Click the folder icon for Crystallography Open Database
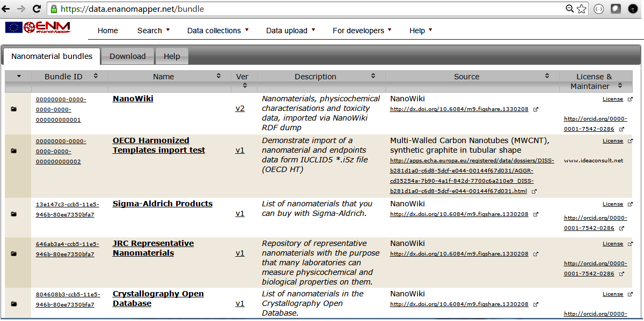 [13, 304]
